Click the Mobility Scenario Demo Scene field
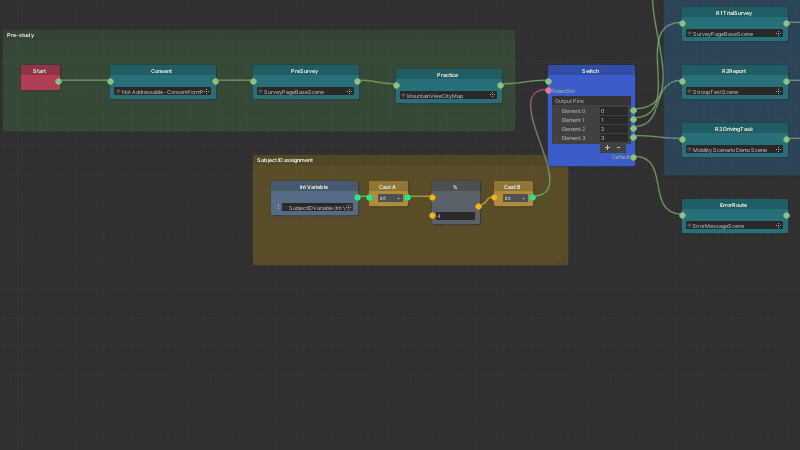Viewport: 800px width, 450px height. tap(735, 149)
